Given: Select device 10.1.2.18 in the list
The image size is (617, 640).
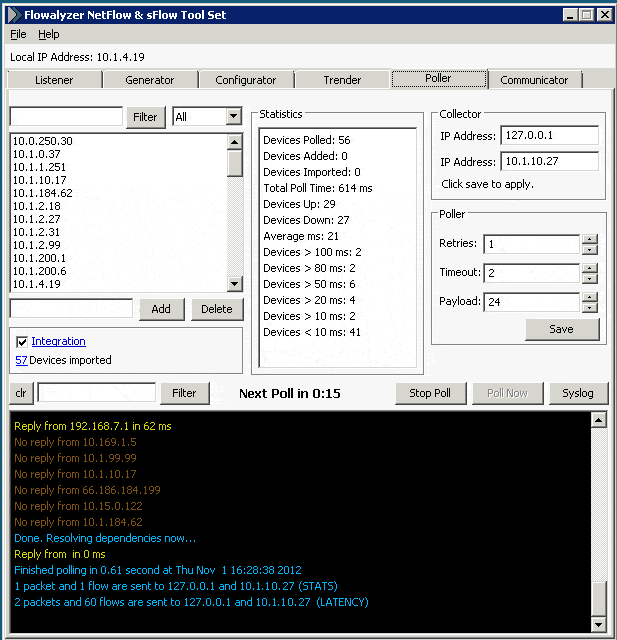Looking at the screenshot, I should pyautogui.click(x=118, y=206).
